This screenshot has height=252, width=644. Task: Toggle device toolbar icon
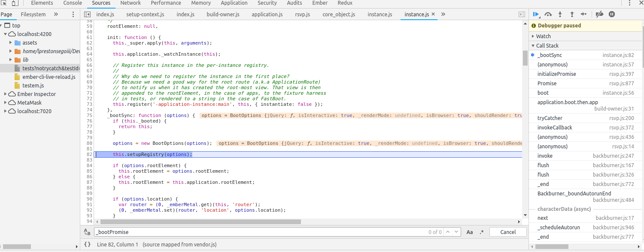pyautogui.click(x=15, y=3)
